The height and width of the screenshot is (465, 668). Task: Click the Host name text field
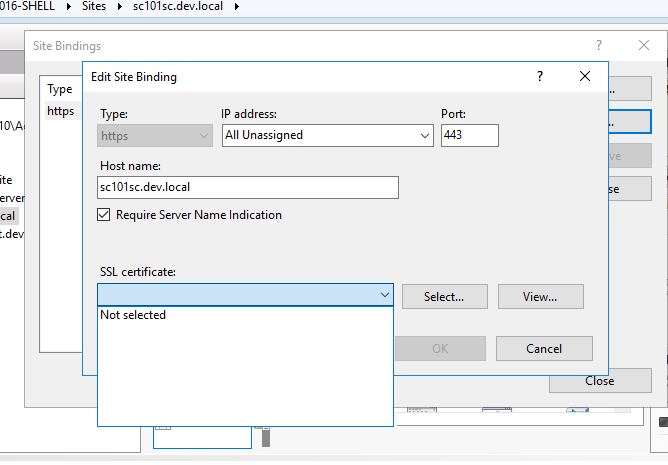coord(249,188)
